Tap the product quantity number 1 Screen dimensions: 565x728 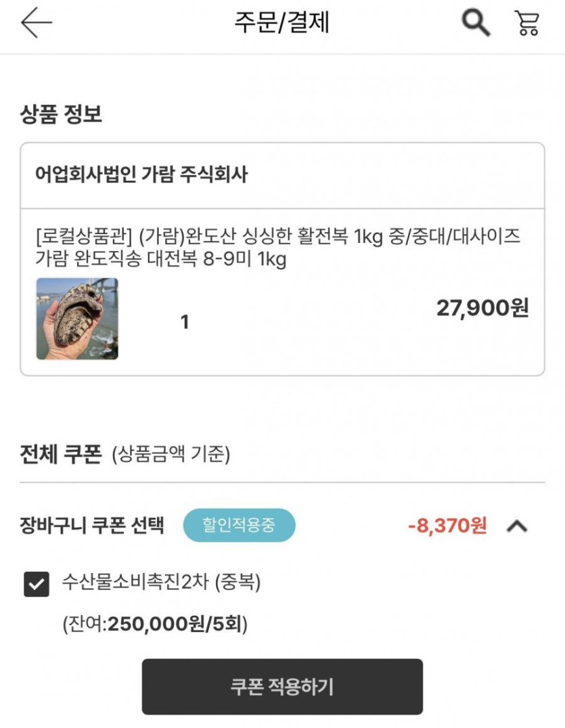tap(184, 323)
